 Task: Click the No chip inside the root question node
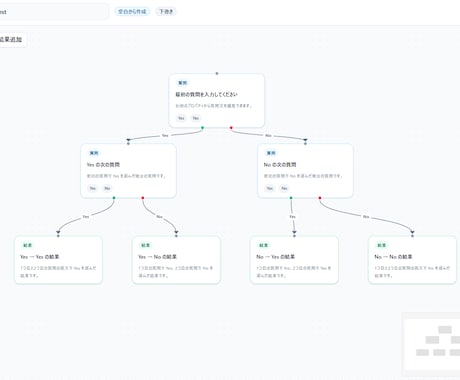[x=196, y=118]
